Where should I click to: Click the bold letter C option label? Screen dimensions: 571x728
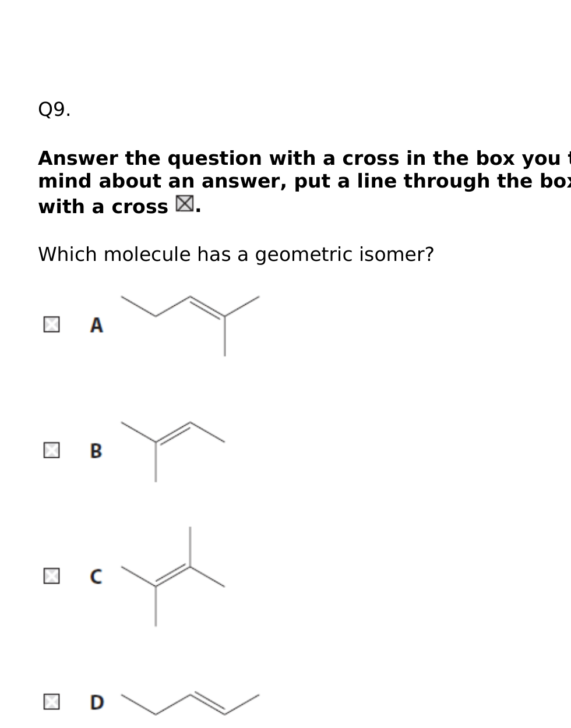pyautogui.click(x=96, y=577)
